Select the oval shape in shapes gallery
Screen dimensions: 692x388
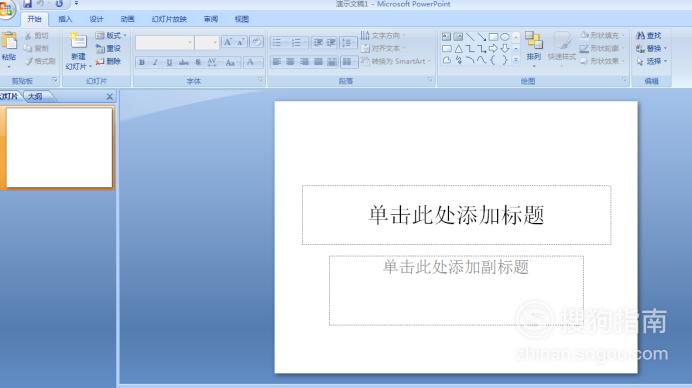[505, 37]
